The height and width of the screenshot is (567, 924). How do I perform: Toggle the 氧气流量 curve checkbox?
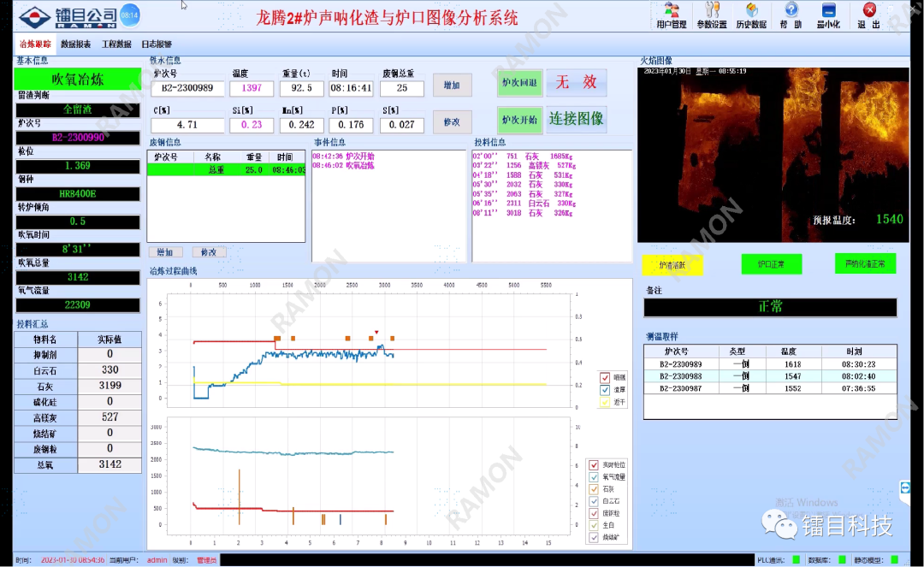(x=594, y=477)
